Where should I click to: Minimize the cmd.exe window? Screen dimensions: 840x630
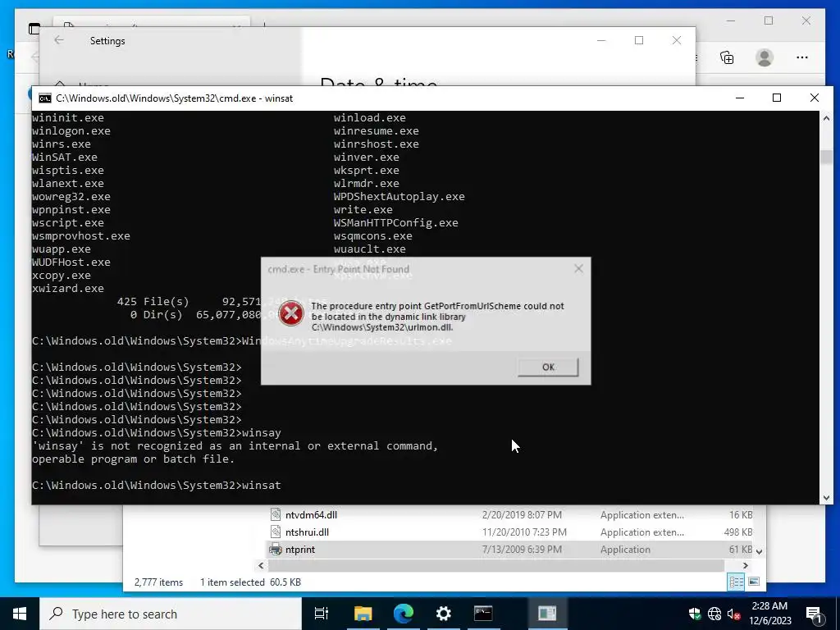[x=740, y=98]
